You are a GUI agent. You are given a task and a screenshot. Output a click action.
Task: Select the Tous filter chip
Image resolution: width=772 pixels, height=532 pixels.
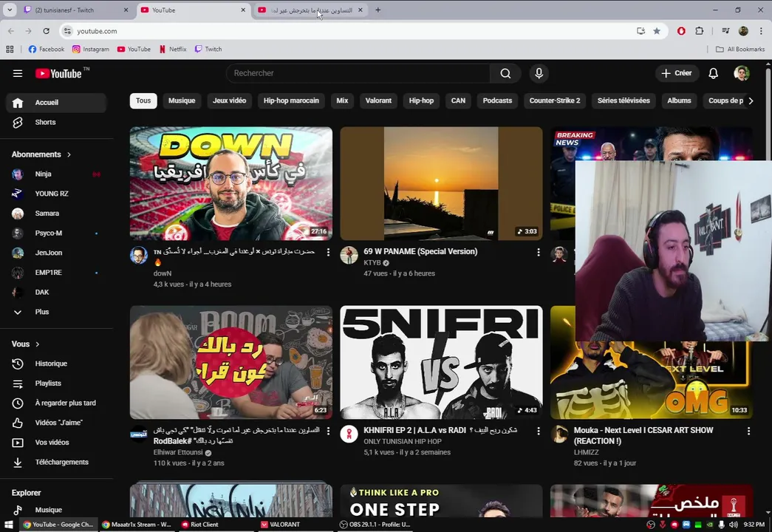pos(143,100)
